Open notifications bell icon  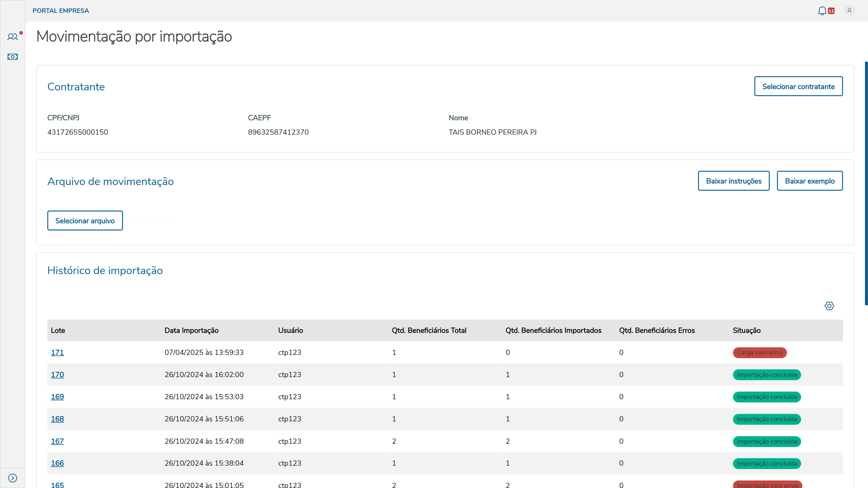click(822, 11)
